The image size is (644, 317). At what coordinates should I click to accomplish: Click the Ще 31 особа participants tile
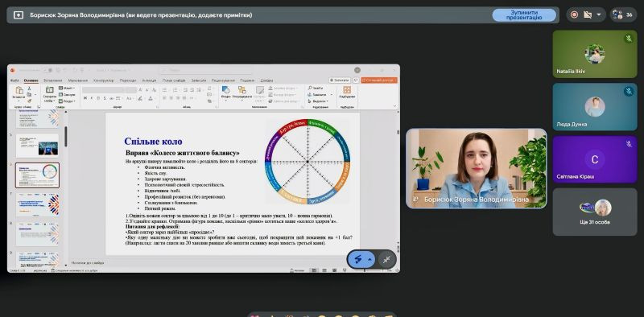(595, 212)
